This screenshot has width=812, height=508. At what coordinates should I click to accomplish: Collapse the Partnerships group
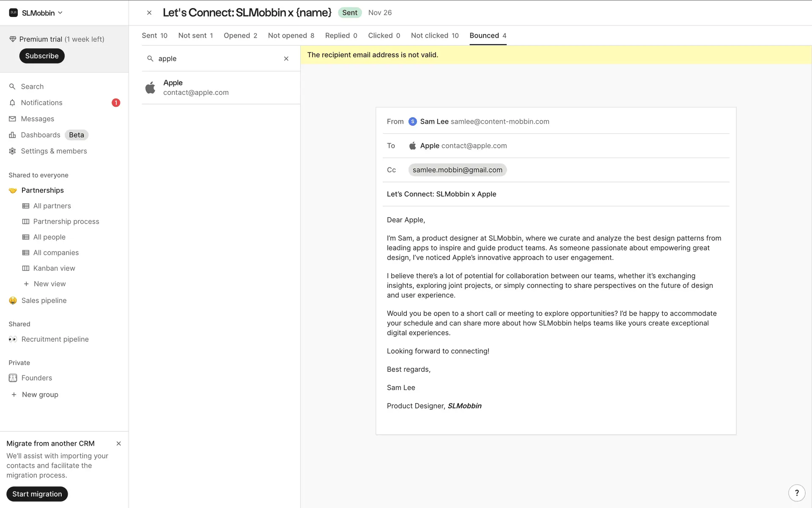(x=42, y=190)
